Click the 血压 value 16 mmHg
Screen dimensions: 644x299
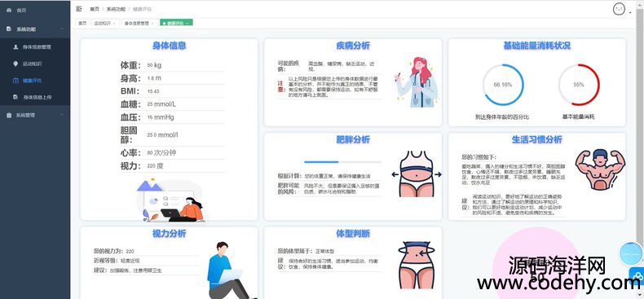pyautogui.click(x=161, y=117)
